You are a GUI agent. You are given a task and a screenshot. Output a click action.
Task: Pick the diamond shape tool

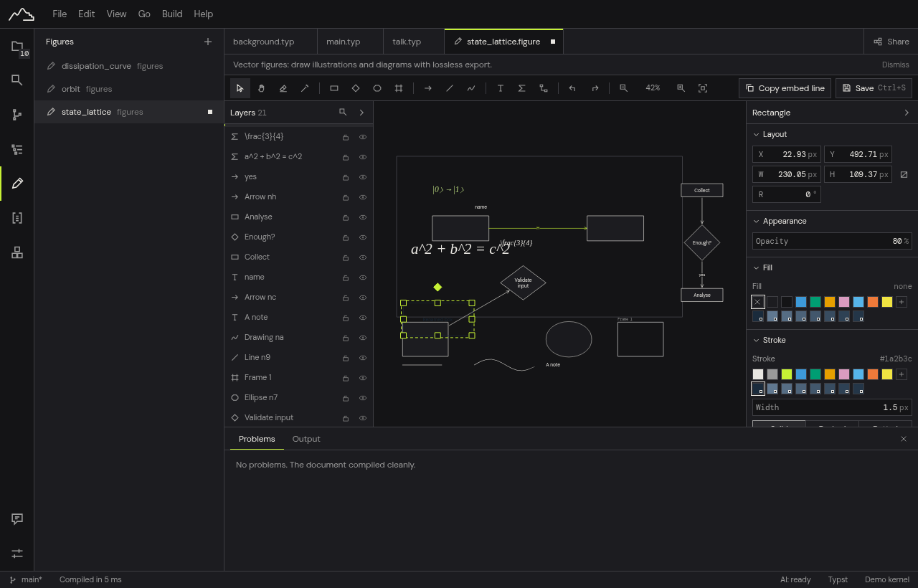(x=355, y=88)
